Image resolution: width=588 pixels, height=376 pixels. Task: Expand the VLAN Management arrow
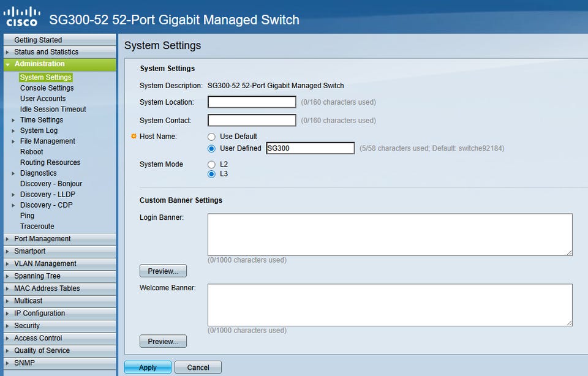coord(7,264)
